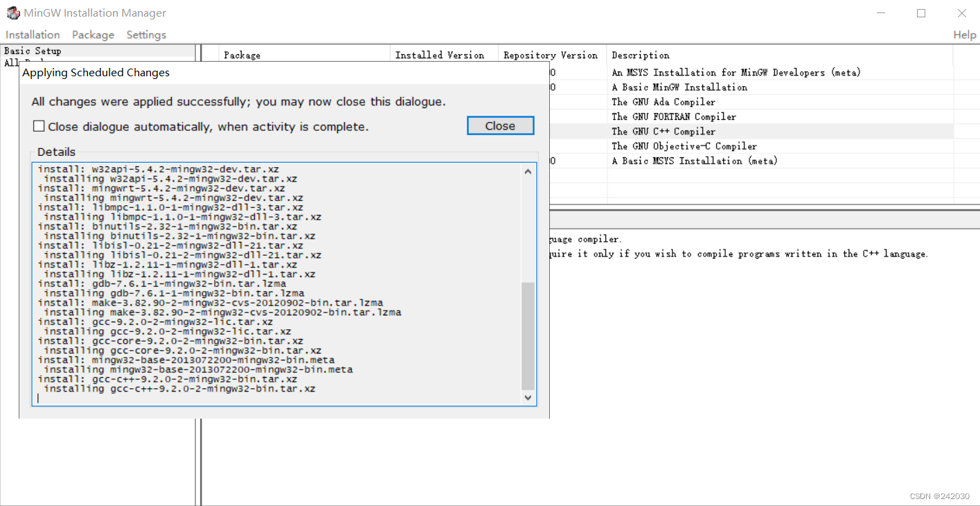Open the Package menu
Image resolution: width=980 pixels, height=506 pixels.
pyautogui.click(x=93, y=35)
